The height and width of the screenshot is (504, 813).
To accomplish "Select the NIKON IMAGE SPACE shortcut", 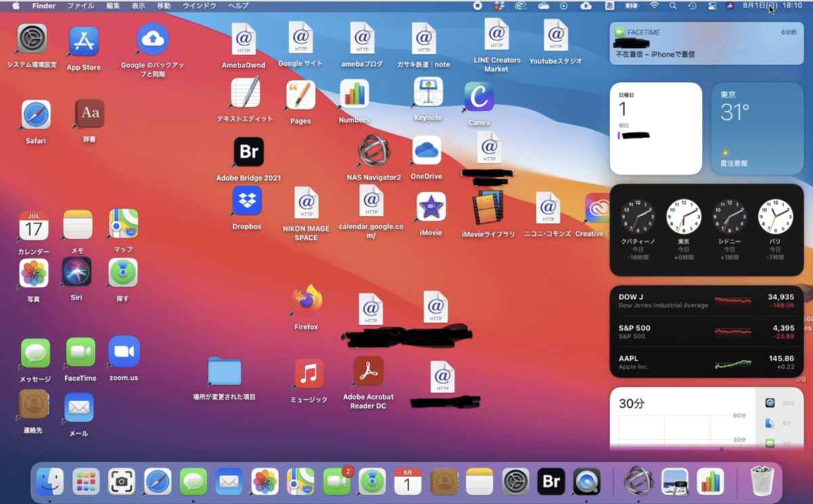I will [306, 204].
